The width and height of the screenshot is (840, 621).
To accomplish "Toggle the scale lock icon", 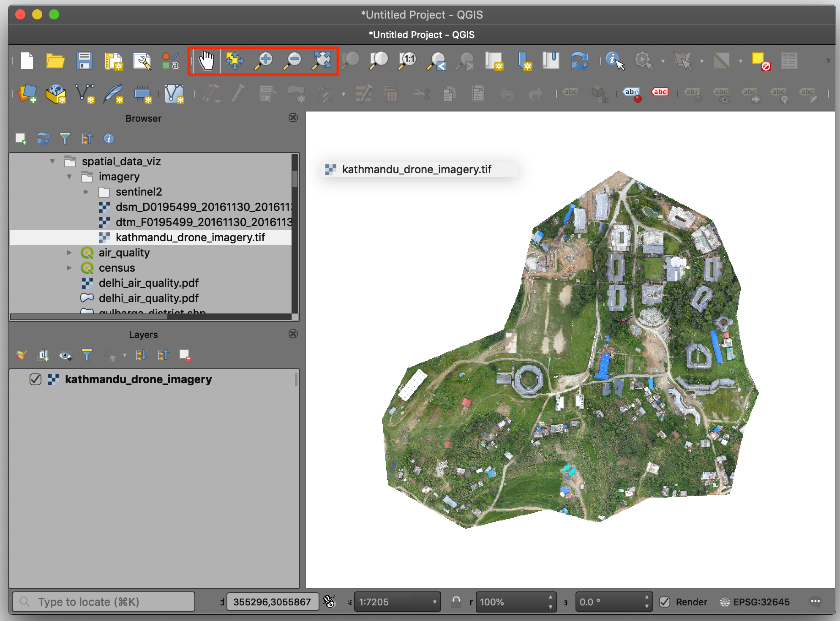I will (456, 601).
